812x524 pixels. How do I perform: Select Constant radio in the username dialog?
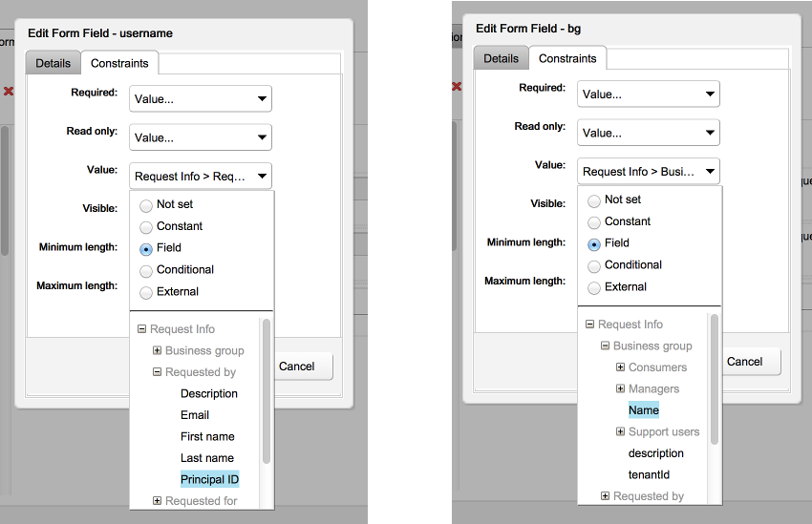(x=146, y=227)
